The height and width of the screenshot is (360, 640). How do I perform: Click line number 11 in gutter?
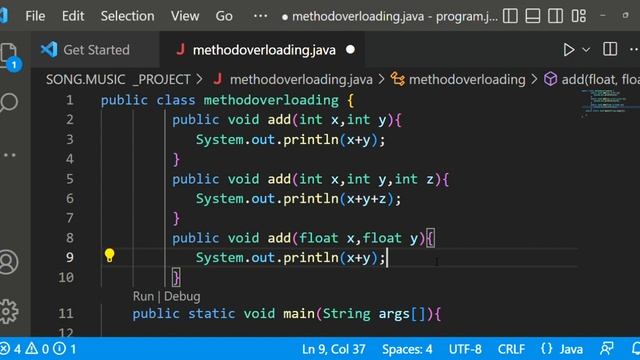click(66, 313)
